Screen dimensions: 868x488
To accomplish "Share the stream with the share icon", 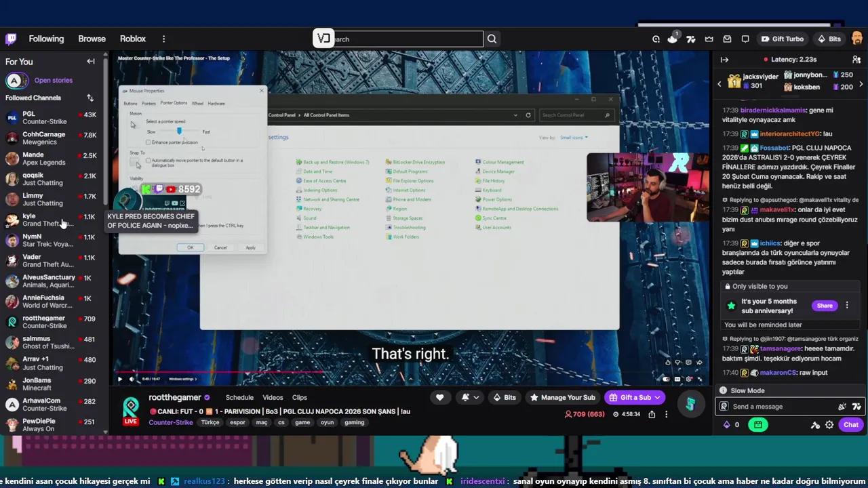I will [x=652, y=414].
